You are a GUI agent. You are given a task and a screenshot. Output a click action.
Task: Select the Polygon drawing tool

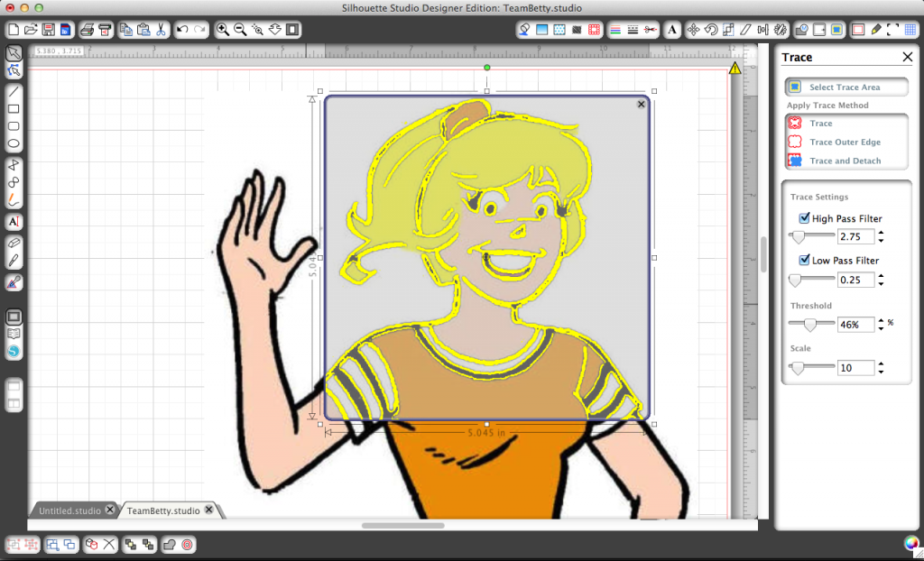coord(14,165)
